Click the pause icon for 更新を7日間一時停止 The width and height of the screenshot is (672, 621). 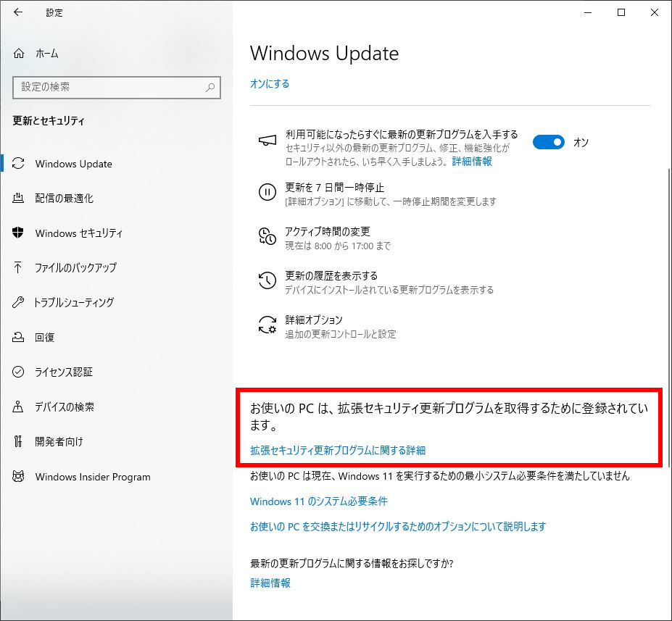point(267,192)
